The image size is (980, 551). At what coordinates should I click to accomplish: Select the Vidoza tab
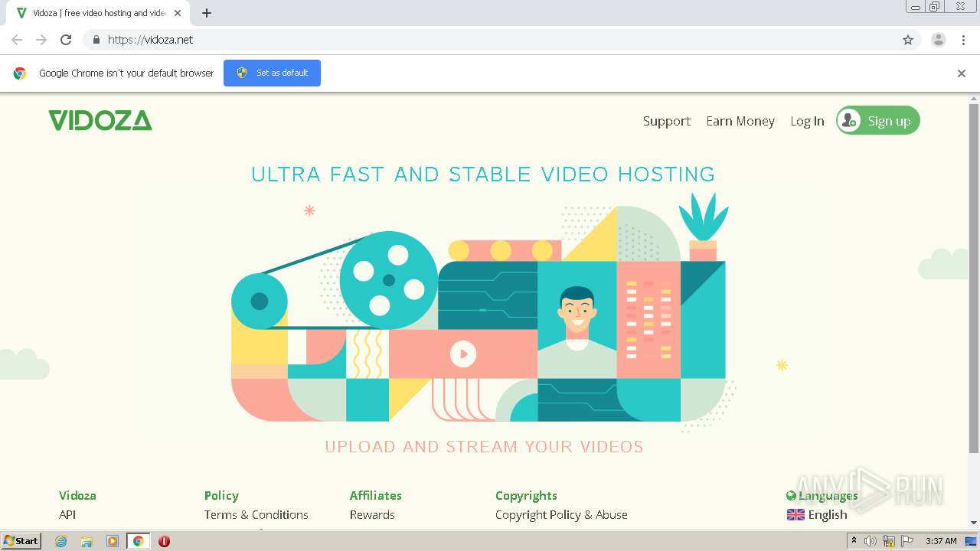pos(99,13)
